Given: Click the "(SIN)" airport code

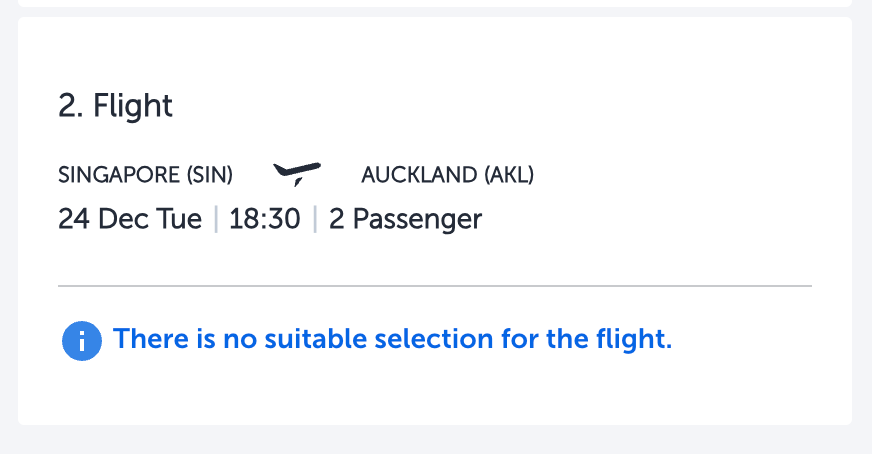Looking at the screenshot, I should (x=210, y=175).
